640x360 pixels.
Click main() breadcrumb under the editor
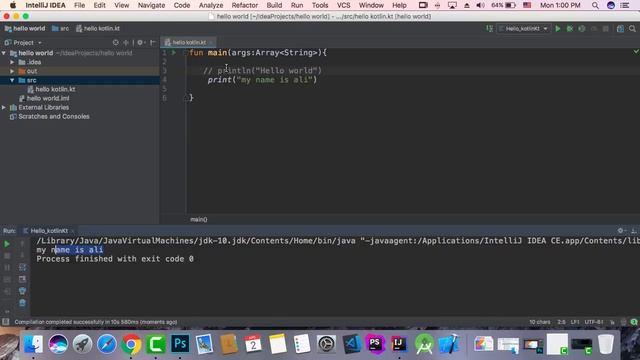(198, 220)
